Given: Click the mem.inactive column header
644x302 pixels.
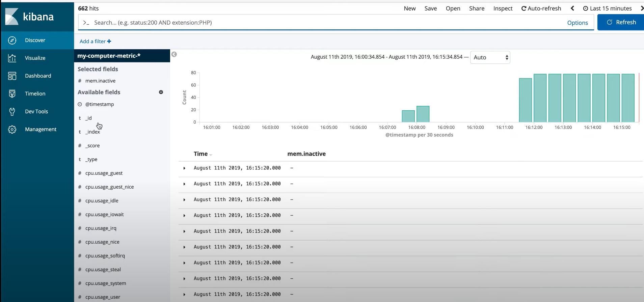Looking at the screenshot, I should (x=306, y=154).
